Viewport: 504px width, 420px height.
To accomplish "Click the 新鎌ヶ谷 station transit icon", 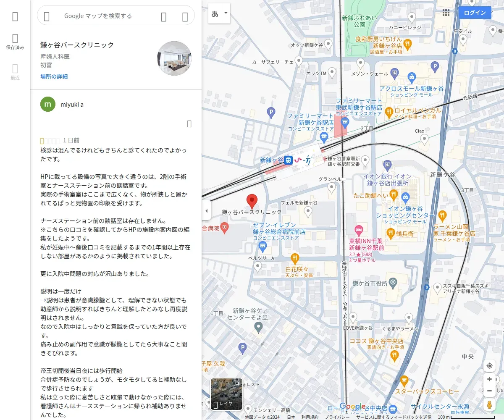I will (x=288, y=160).
